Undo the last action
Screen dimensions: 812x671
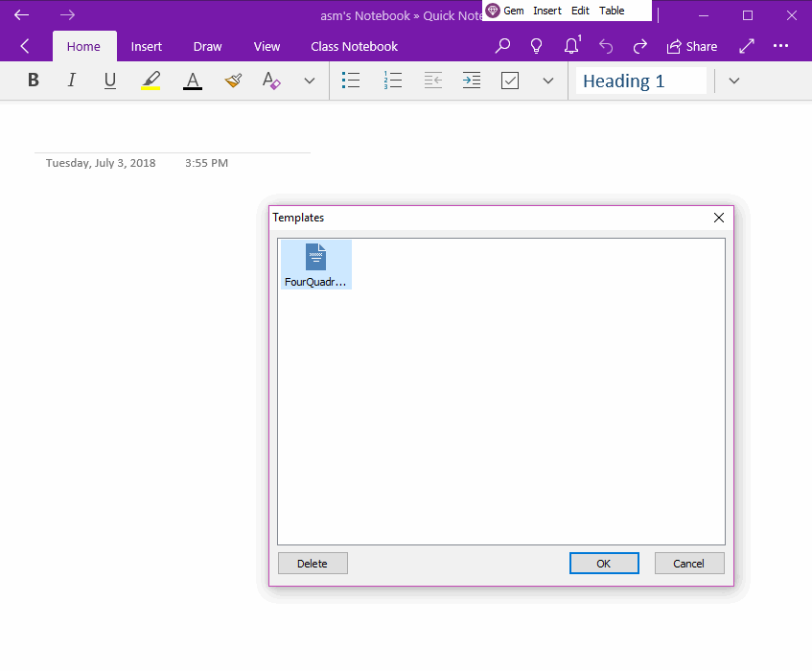[606, 46]
